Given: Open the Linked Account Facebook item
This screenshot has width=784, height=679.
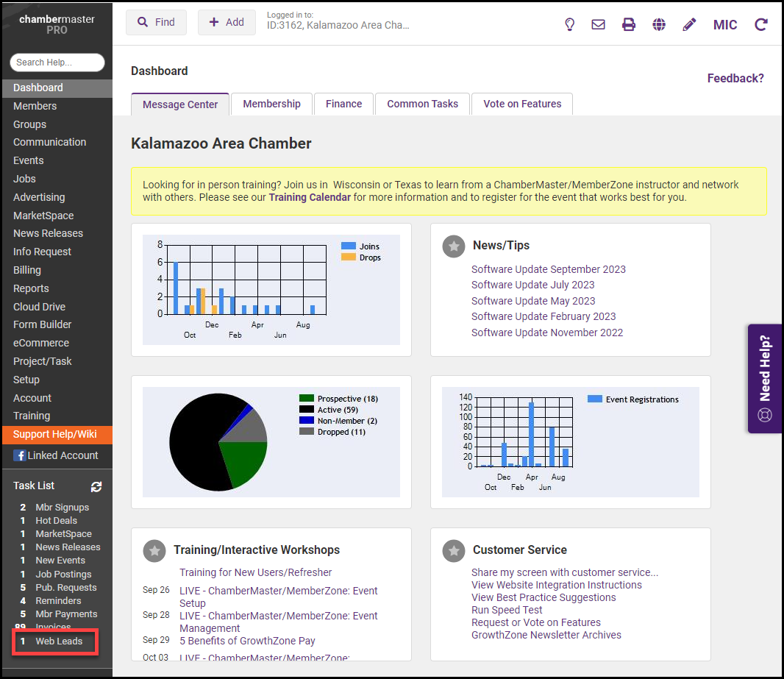Looking at the screenshot, I should pos(56,455).
